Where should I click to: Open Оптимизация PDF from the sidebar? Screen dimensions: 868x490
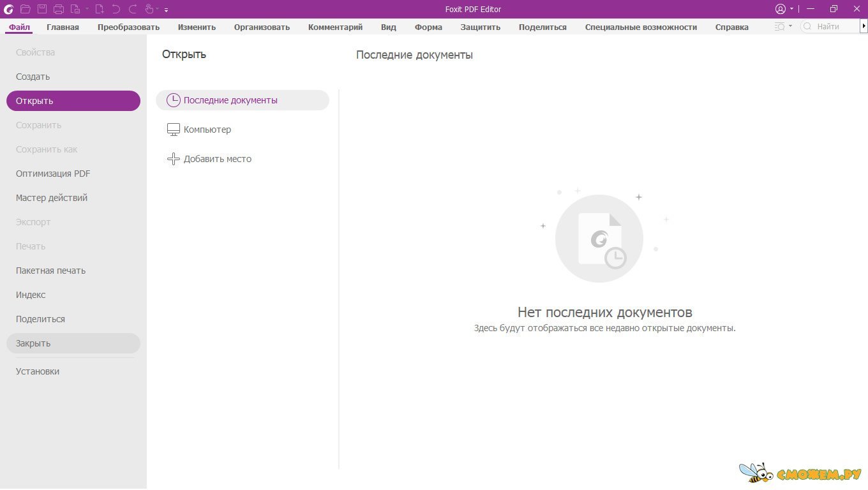coord(53,174)
